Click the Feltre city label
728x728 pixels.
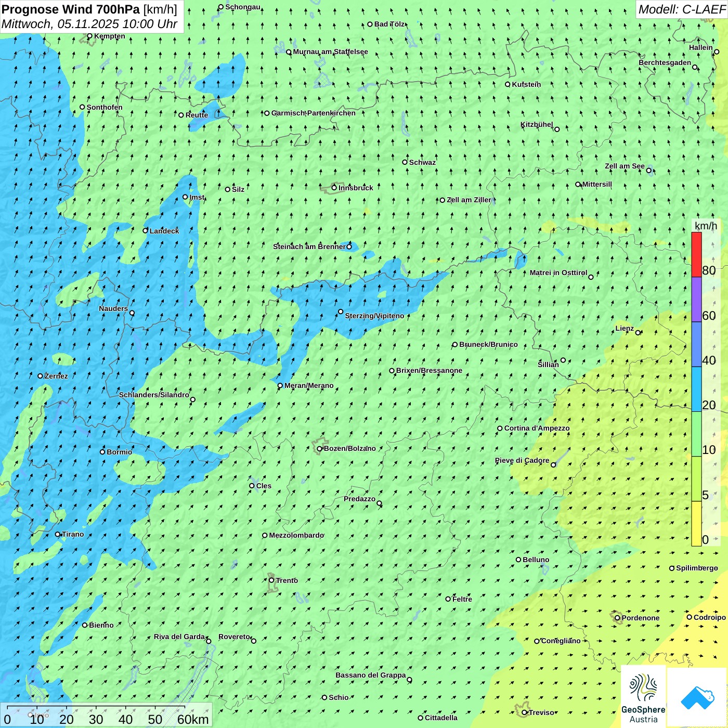pos(462,599)
